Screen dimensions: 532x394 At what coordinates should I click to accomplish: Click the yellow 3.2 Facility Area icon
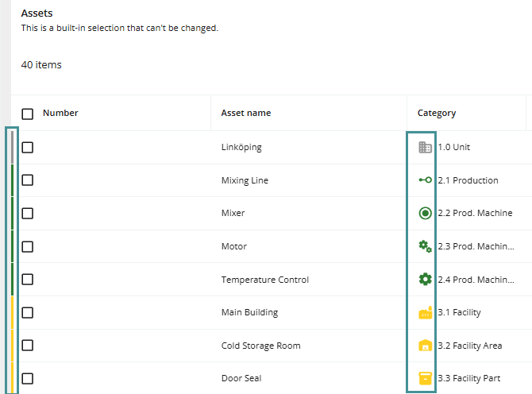coord(425,346)
